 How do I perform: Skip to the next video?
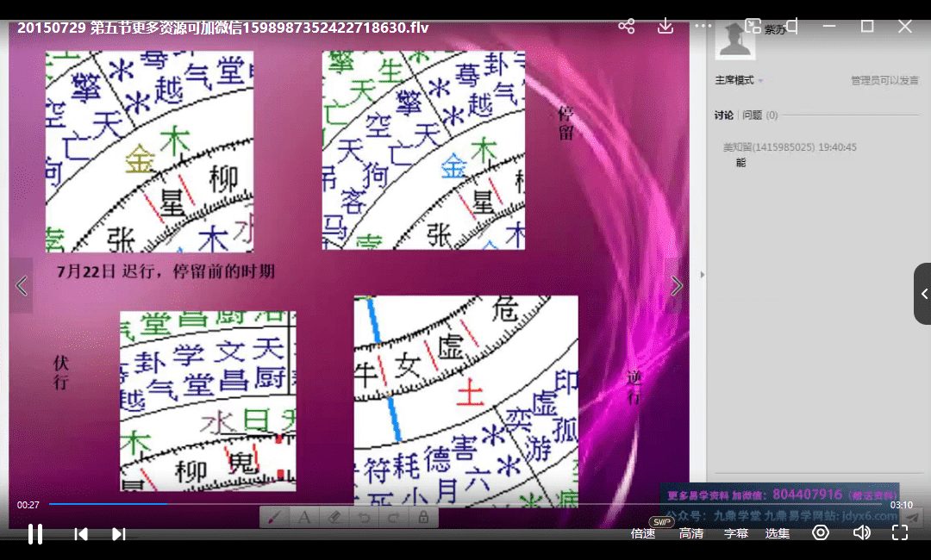119,533
